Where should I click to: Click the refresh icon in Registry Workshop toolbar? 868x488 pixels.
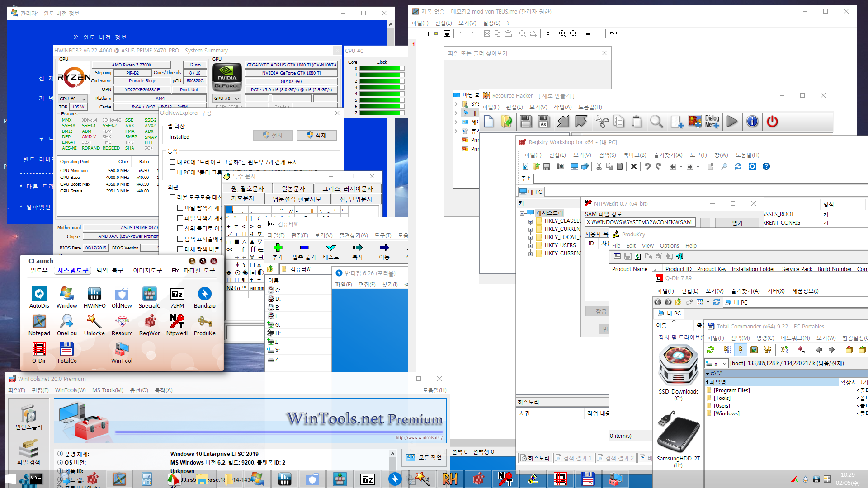coord(738,166)
